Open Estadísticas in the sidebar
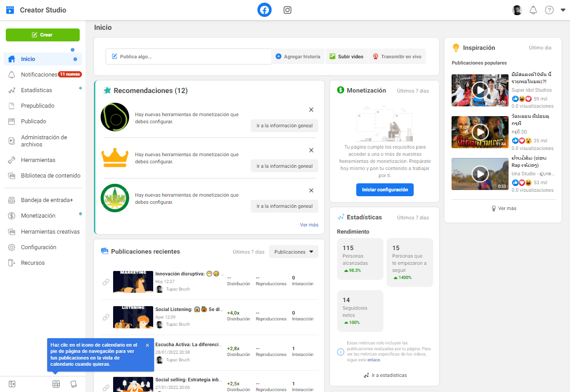 point(37,90)
